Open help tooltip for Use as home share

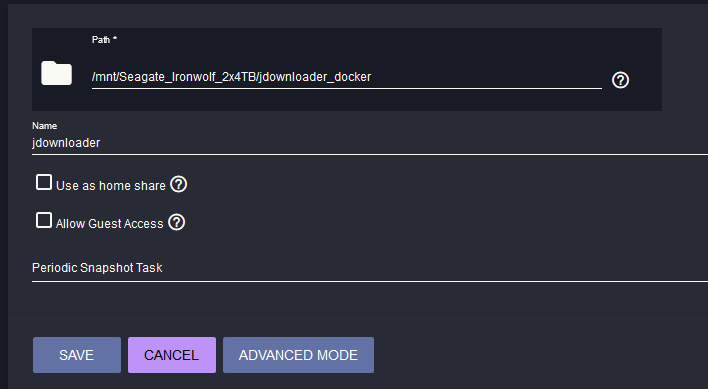click(179, 185)
